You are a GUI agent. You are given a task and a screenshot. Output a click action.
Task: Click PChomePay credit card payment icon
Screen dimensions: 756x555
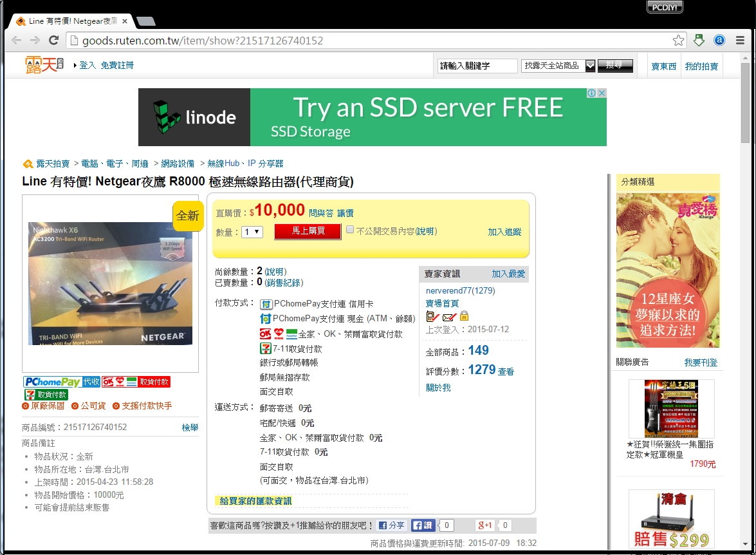tap(266, 304)
